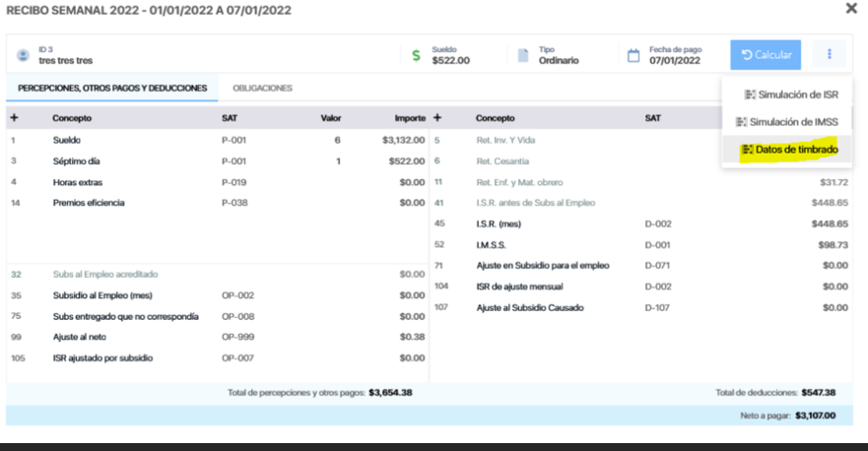The image size is (868, 451).
Task: Select Datos de timbrado menu option
Action: (797, 150)
